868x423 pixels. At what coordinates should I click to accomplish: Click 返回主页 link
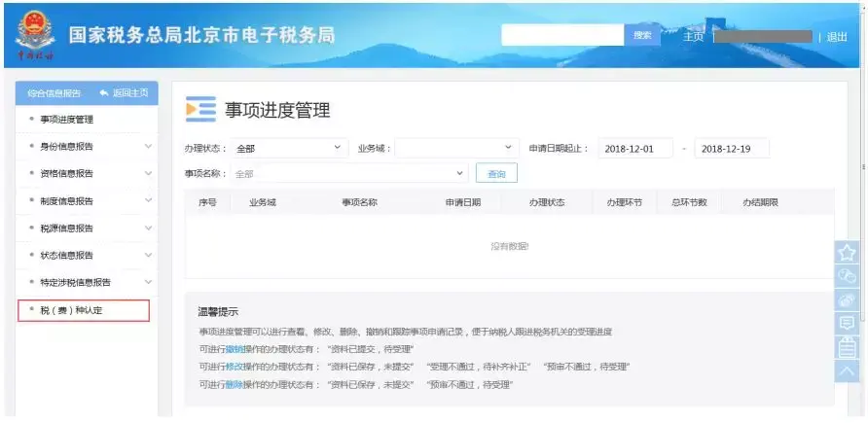point(130,93)
